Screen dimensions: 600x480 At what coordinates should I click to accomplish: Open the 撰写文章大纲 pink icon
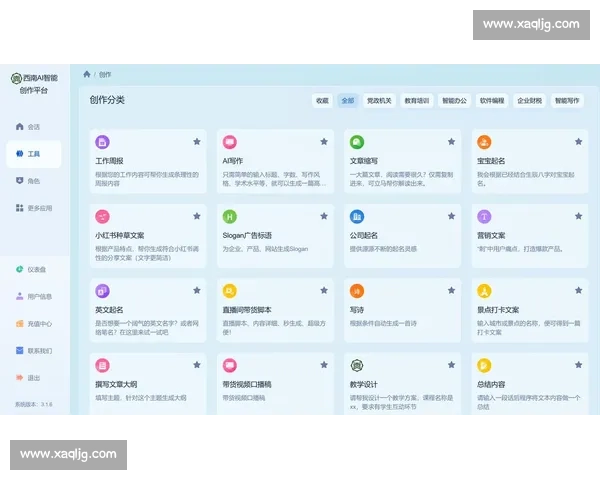pyautogui.click(x=102, y=366)
